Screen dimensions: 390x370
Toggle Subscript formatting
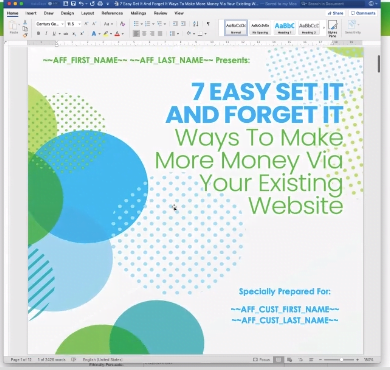pos(74,34)
